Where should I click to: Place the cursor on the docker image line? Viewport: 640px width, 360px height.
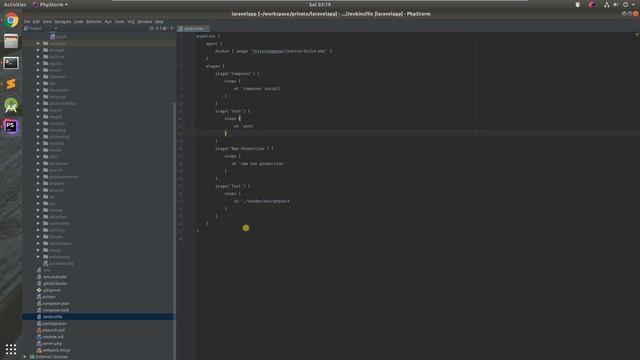(x=273, y=51)
